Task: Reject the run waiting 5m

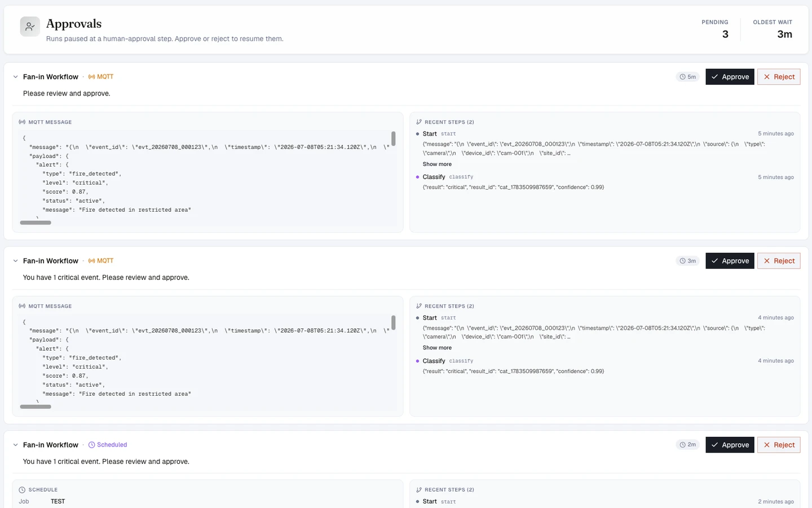Action: pos(779,77)
